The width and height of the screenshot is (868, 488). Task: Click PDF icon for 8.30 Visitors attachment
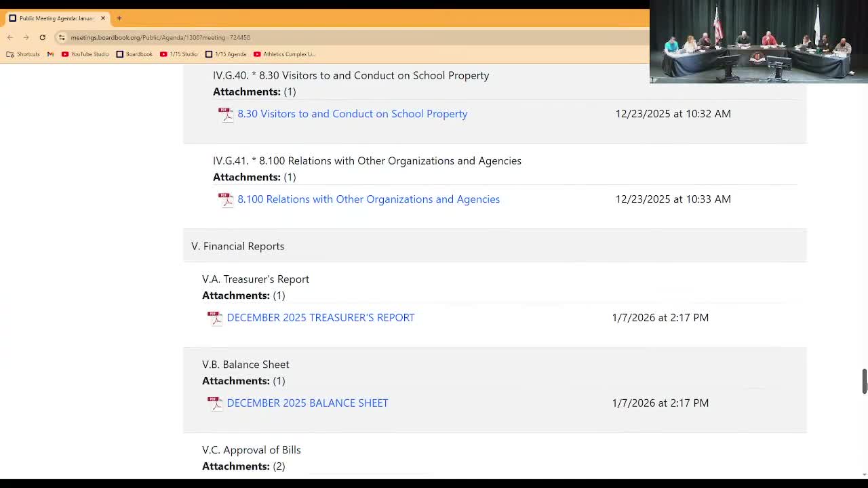tap(226, 114)
